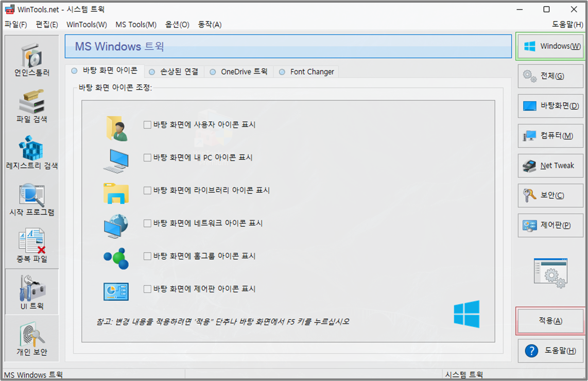
Task: Open the 언인스톨러 uninstaller tool
Action: pos(32,59)
